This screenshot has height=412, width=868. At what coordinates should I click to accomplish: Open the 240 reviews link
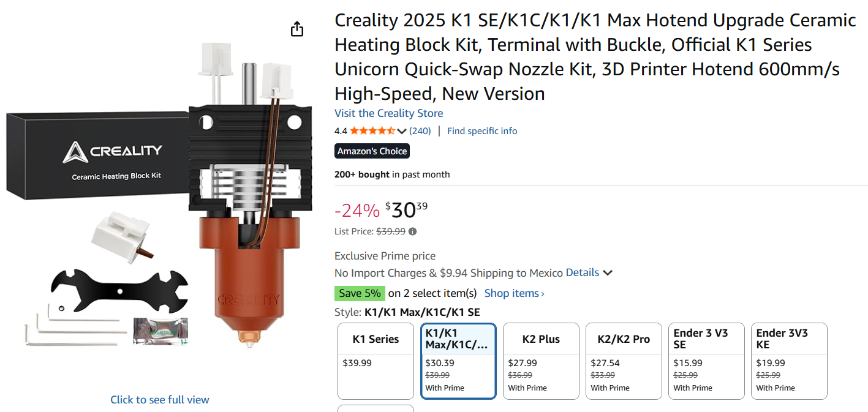tap(420, 131)
